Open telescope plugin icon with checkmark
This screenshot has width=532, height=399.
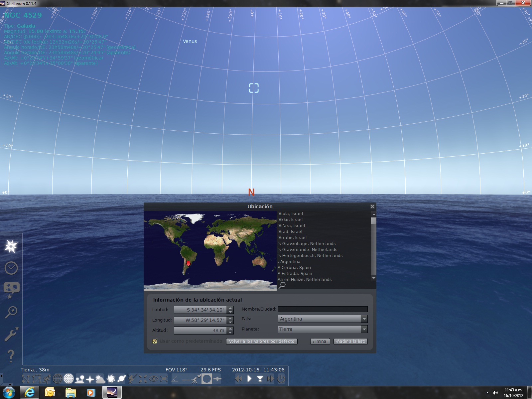[196, 378]
